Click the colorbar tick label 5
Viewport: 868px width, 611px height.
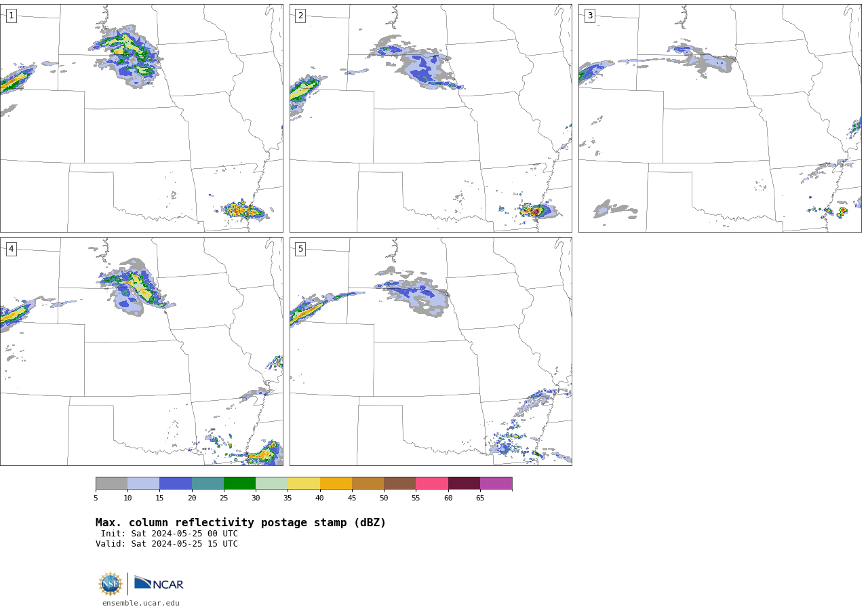point(96,498)
